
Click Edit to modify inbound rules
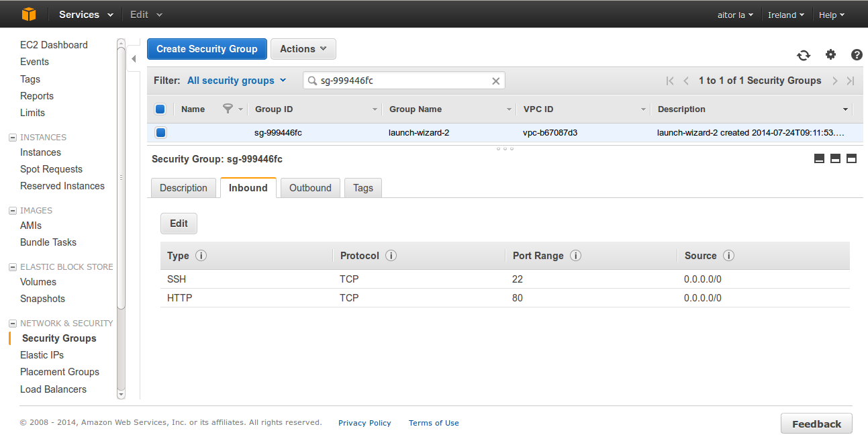click(x=179, y=224)
